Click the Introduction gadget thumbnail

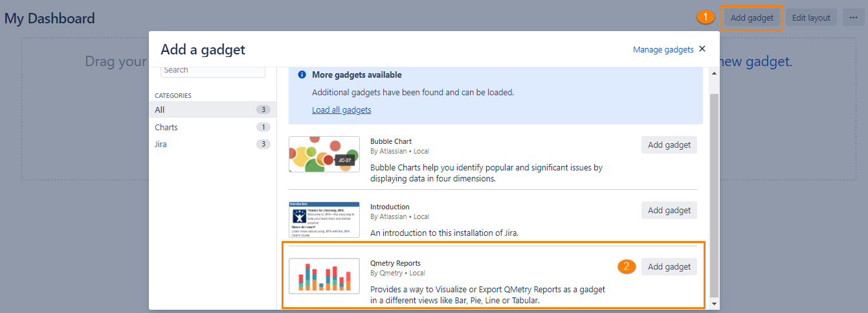click(x=324, y=220)
